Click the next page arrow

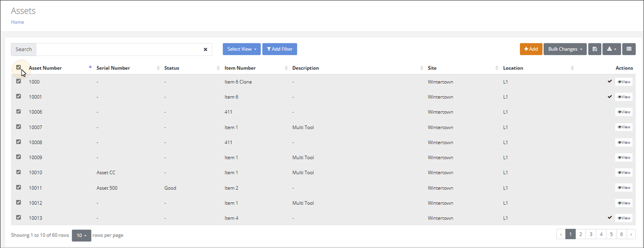pyautogui.click(x=631, y=234)
